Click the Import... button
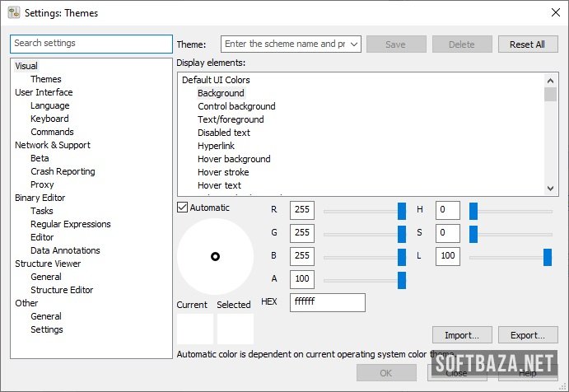The height and width of the screenshot is (392, 569). tap(461, 335)
